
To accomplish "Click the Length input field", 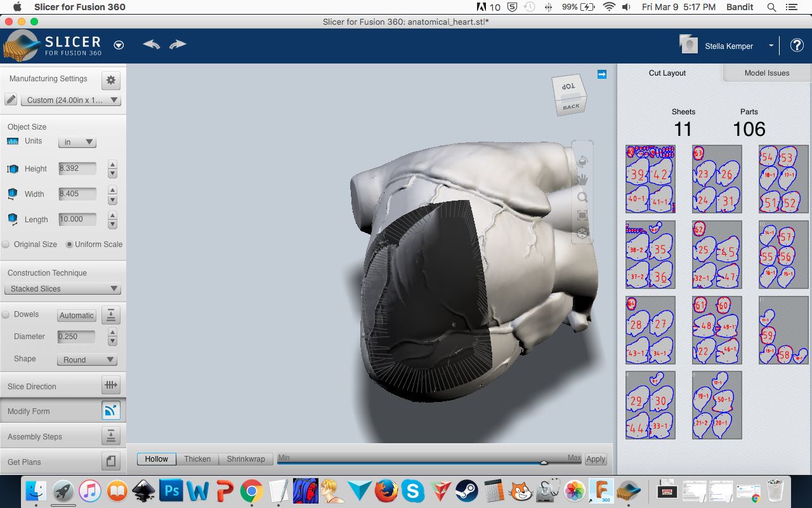I will point(77,220).
